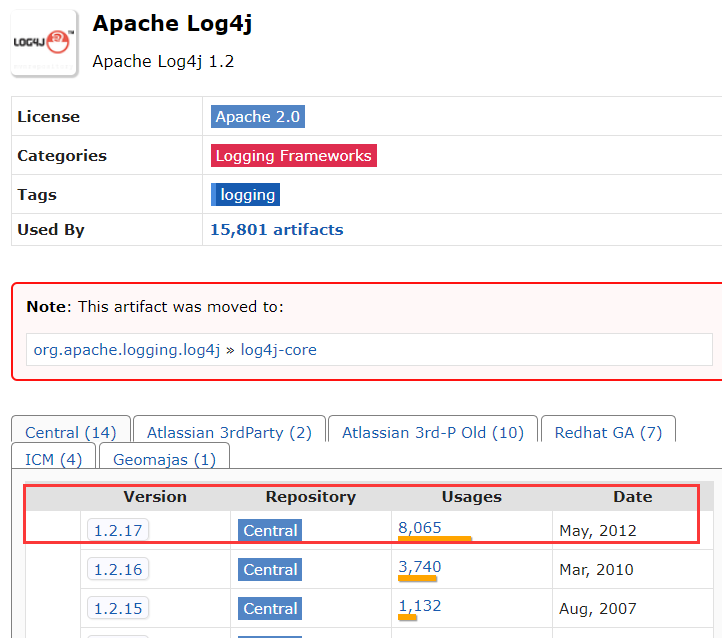Click the Apache Log4j page title

point(172,23)
